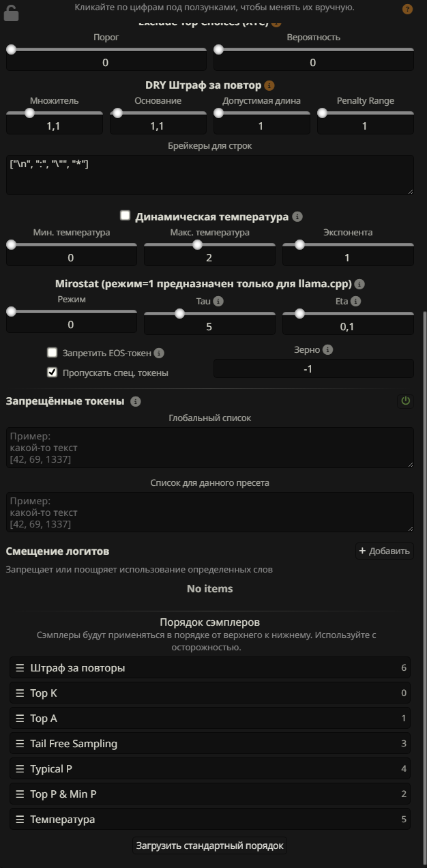The height and width of the screenshot is (868, 427).
Task: Check the Запретить EOS-токен box
Action: (52, 353)
